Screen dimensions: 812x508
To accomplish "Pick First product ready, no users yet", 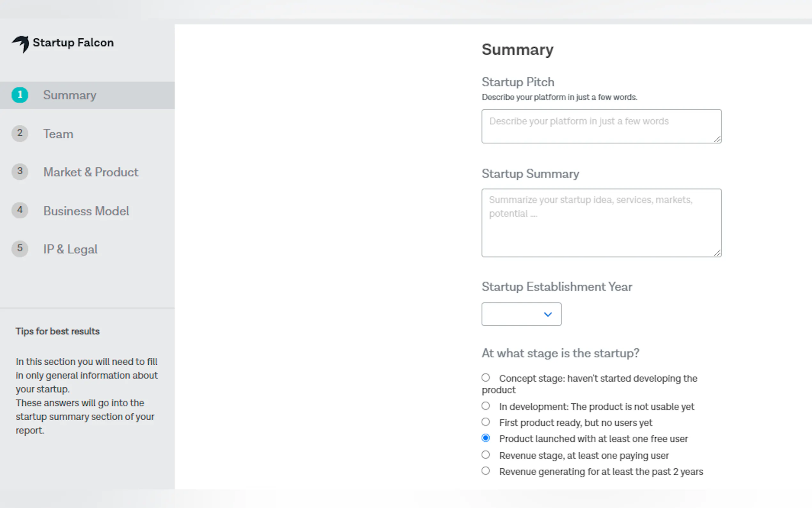I will point(485,422).
